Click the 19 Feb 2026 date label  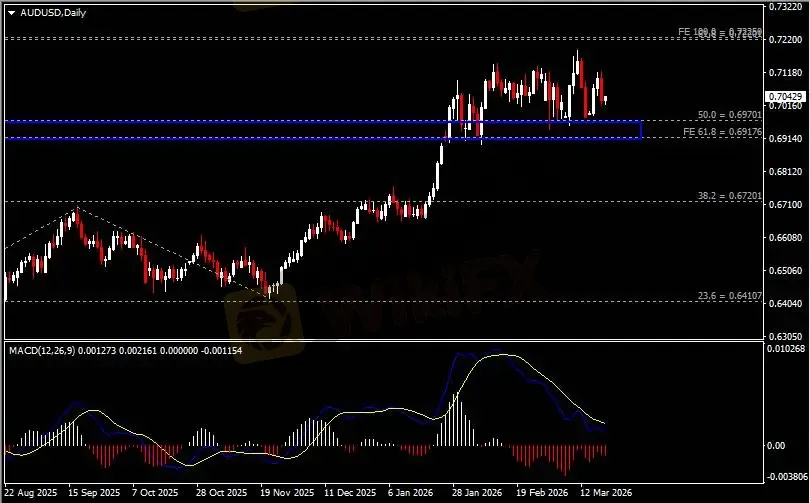(541, 493)
